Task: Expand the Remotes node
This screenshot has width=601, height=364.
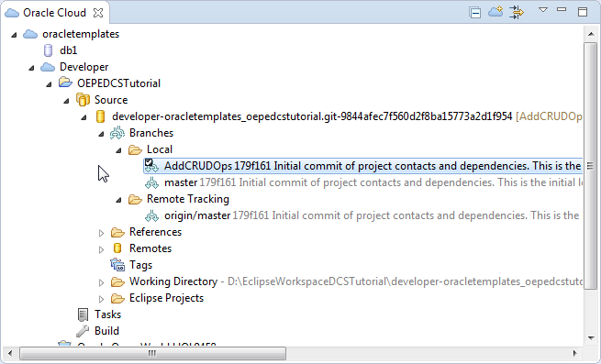Action: (x=101, y=249)
